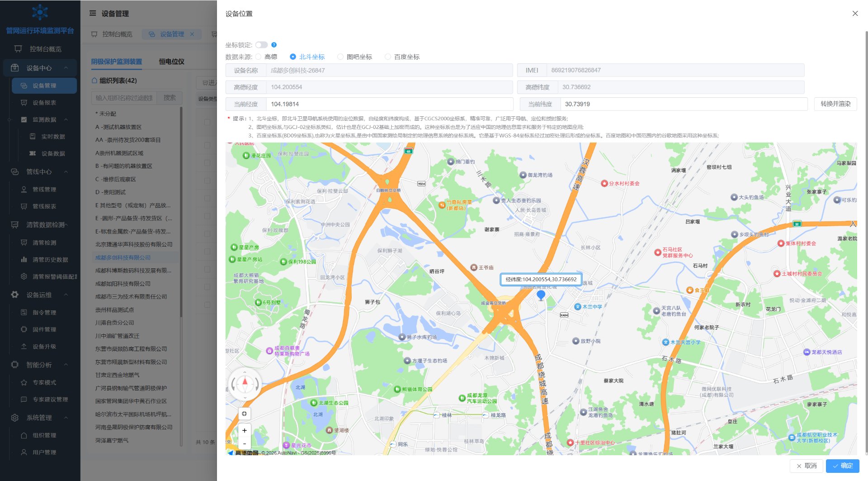Viewport: 868px width, 481px height.
Task: Click the 当前纬度 input field
Action: point(684,104)
